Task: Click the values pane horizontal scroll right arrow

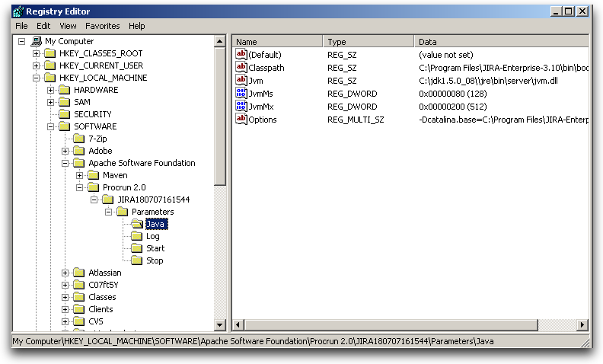Action: point(583,325)
